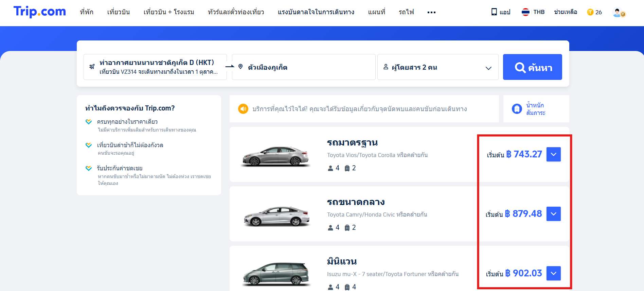
Task: Click luggage icon in รถมาตรฐาน card
Action: click(347, 168)
